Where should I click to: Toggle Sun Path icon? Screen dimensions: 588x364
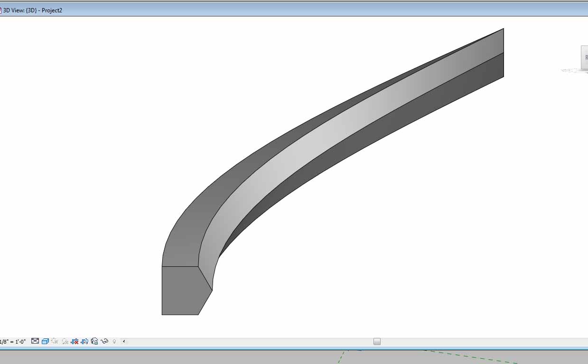coord(55,341)
